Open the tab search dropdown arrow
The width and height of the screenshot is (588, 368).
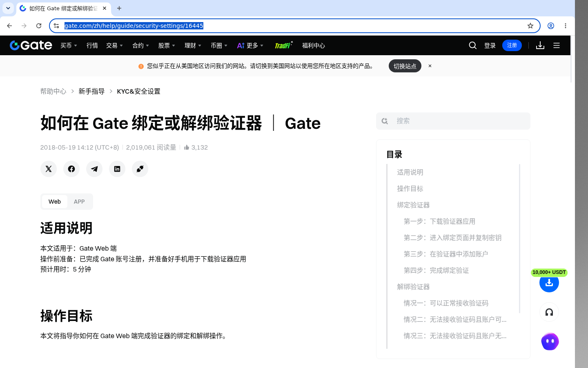click(8, 8)
